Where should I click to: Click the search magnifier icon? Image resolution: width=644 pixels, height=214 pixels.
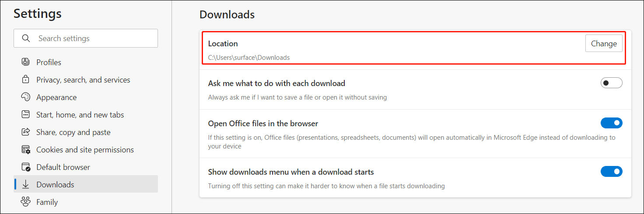click(x=26, y=38)
